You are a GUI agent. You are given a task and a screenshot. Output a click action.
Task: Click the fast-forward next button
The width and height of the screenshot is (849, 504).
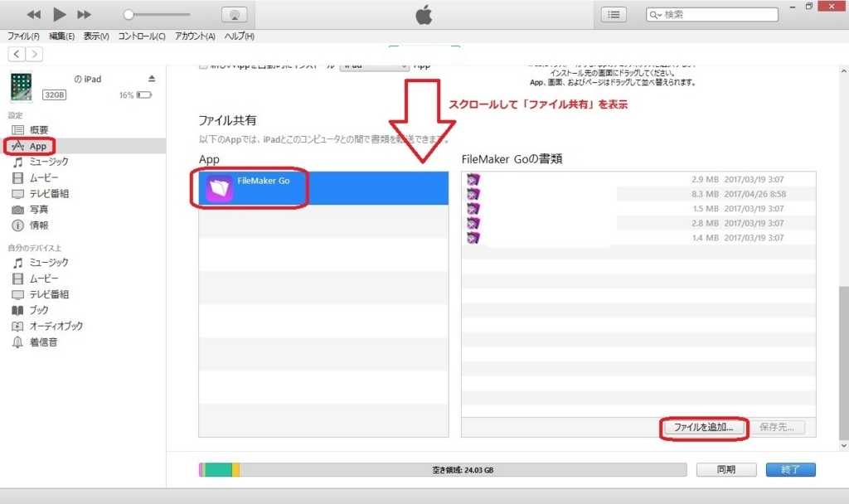(x=84, y=15)
